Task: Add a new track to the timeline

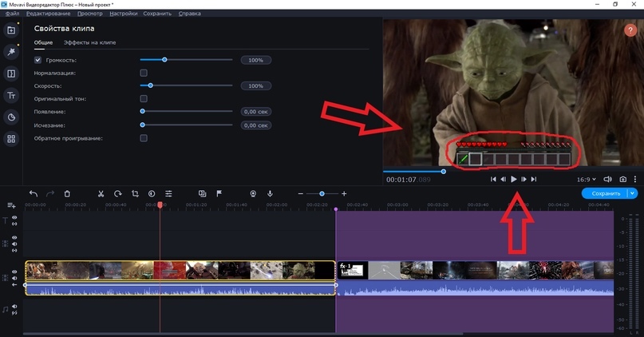Action: pos(11,205)
